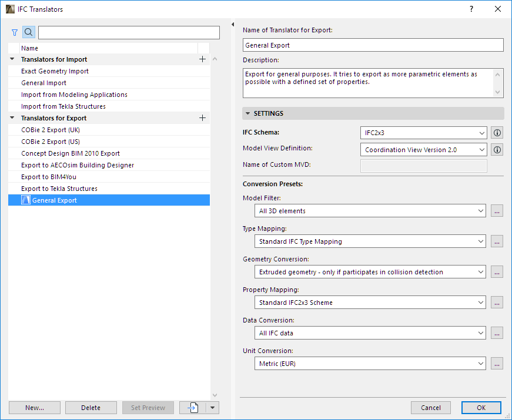Click the filter funnel icon
This screenshot has width=512, height=420.
pos(15,32)
